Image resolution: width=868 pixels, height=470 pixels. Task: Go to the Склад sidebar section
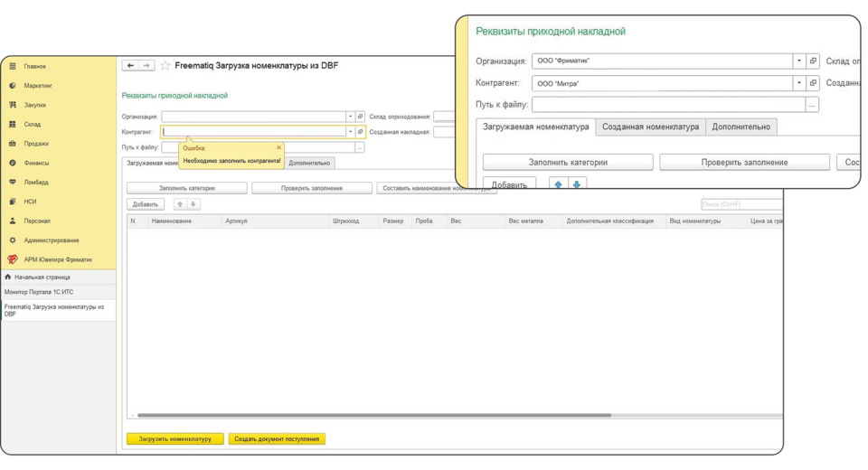[x=33, y=125]
